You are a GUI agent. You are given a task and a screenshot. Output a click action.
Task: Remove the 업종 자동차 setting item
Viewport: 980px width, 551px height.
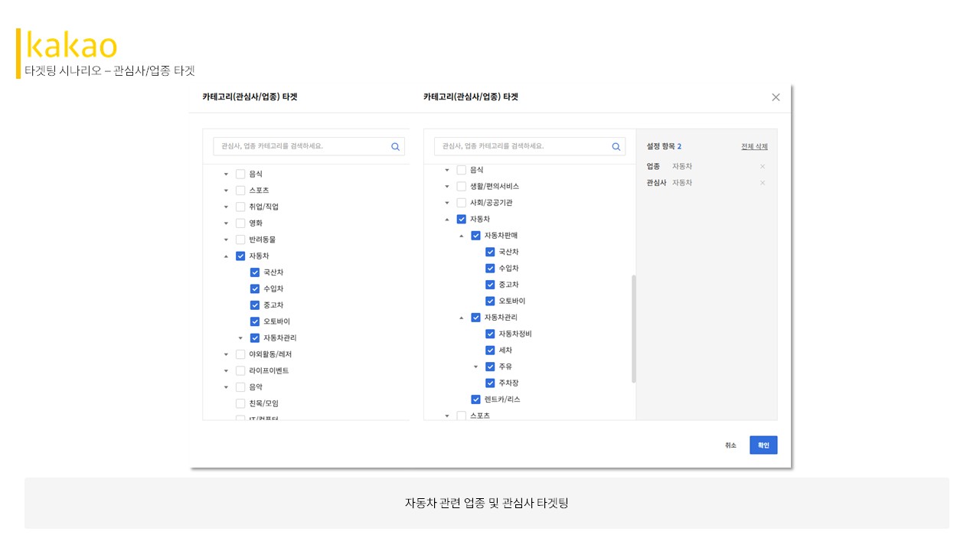[x=762, y=167]
